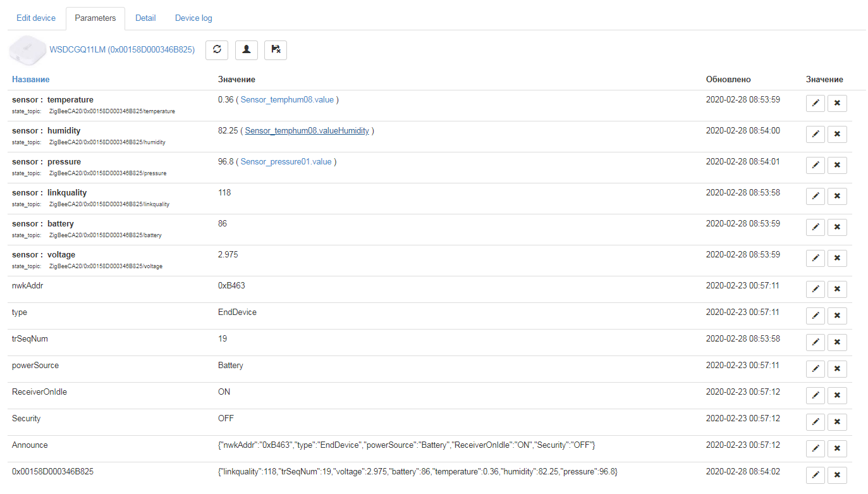Delete the sensor linkquality parameter
The width and height of the screenshot is (868, 494).
[x=837, y=196]
